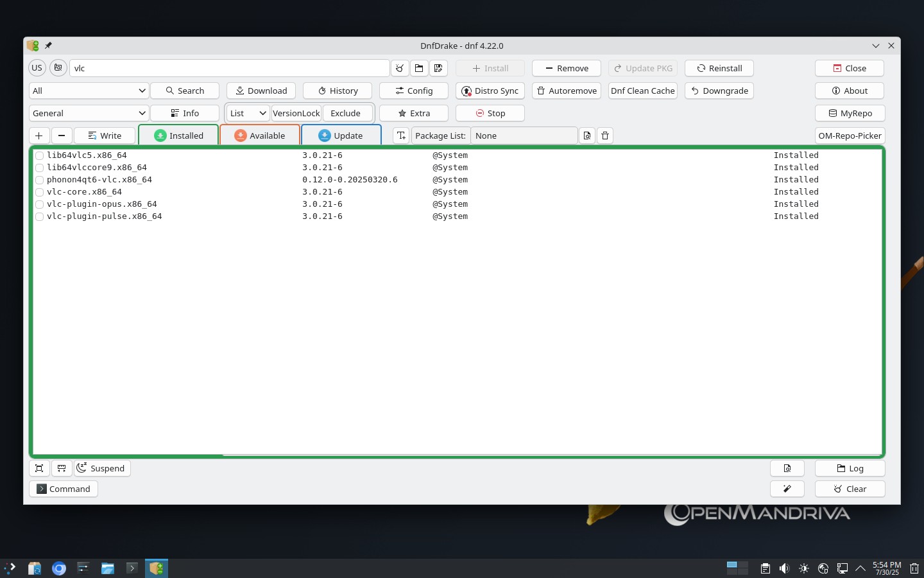The image size is (924, 578).
Task: Click the MyRepo button
Action: click(850, 113)
